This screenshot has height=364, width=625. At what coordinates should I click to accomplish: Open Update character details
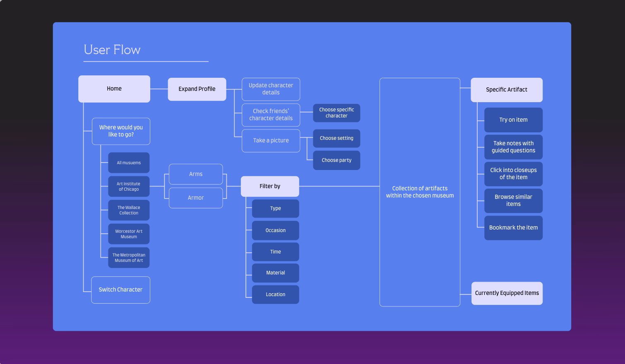271,89
